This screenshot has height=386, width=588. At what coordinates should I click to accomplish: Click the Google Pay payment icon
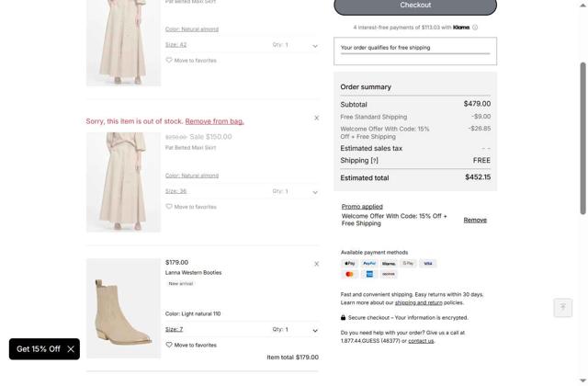click(x=408, y=264)
